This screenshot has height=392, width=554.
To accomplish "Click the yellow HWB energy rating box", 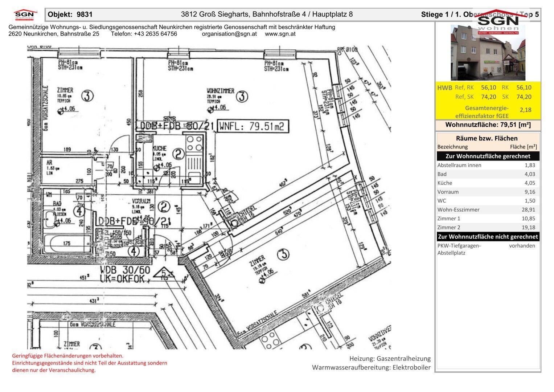I will 488,101.
